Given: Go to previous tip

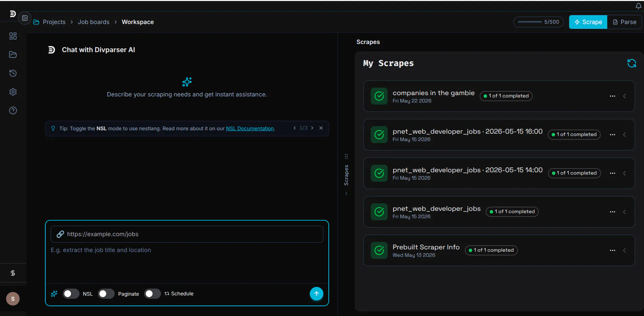Looking at the screenshot, I should 295,128.
